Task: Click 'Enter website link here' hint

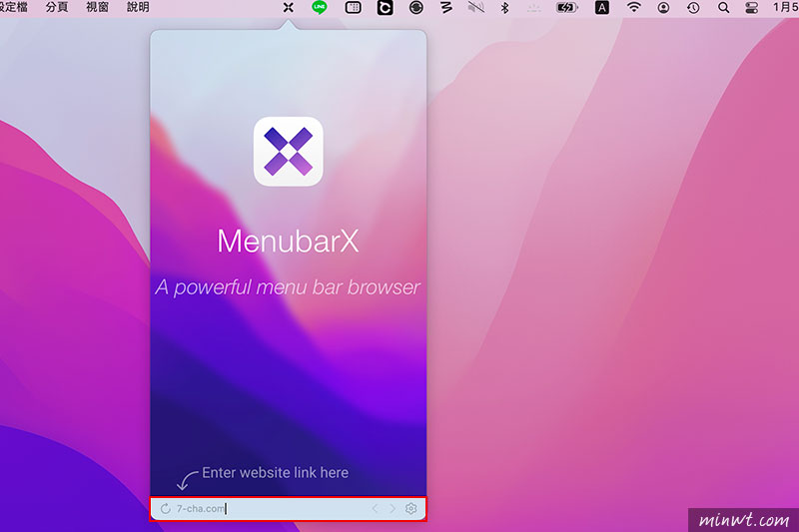Action: coord(276,472)
